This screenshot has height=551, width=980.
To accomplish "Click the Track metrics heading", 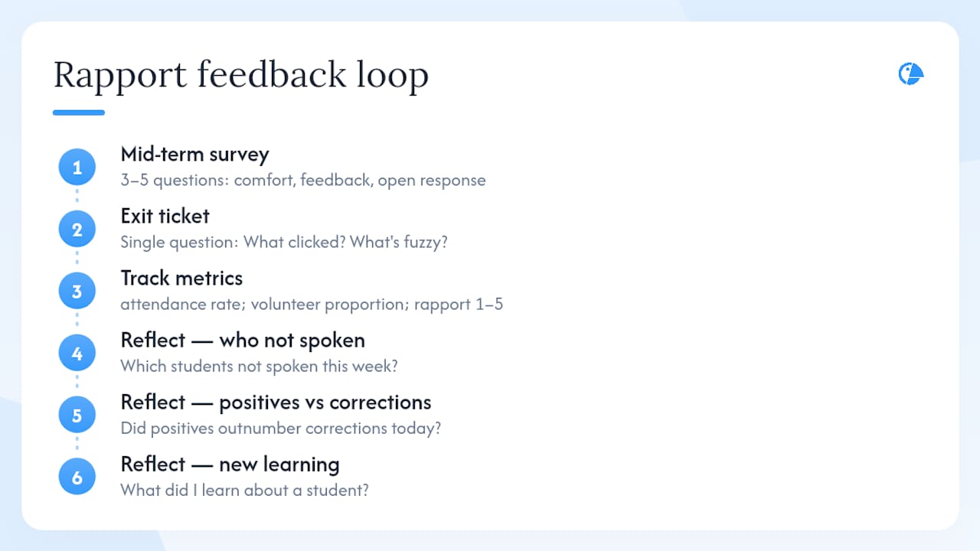I will [181, 278].
